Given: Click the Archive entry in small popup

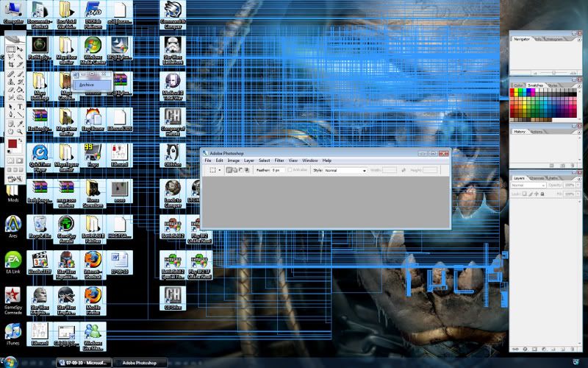Looking at the screenshot, I should point(87,85).
